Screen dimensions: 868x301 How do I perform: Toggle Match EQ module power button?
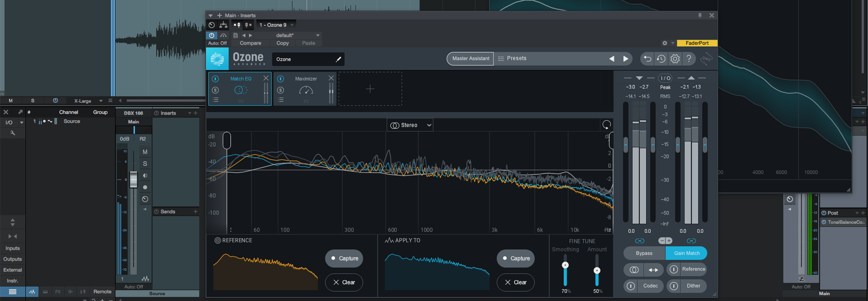click(x=215, y=79)
